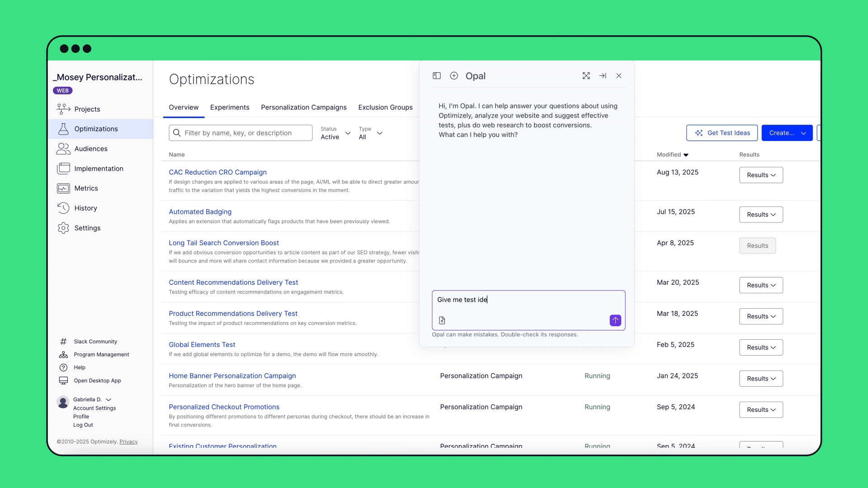The image size is (868, 488).
Task: Start a new Opal chat with the plus icon
Action: point(454,75)
